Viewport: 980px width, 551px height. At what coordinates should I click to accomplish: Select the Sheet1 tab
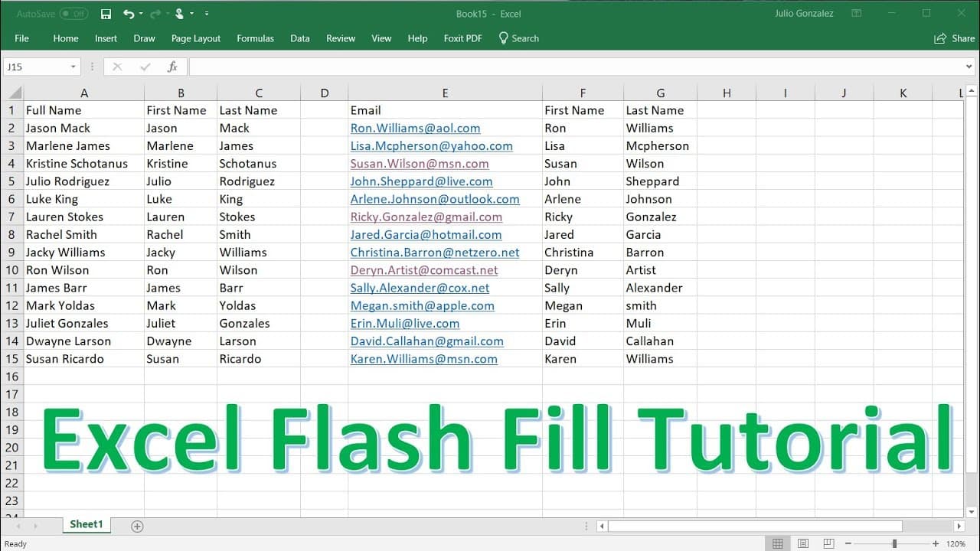86,524
